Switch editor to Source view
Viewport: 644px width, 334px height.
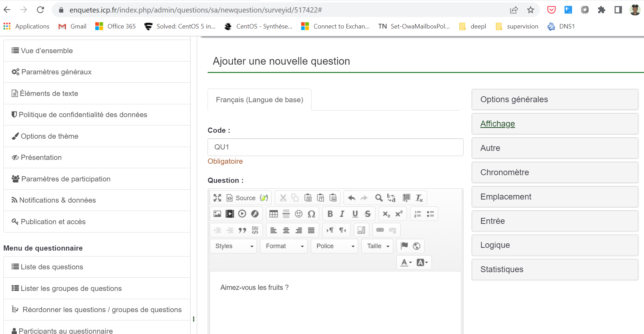coord(241,198)
